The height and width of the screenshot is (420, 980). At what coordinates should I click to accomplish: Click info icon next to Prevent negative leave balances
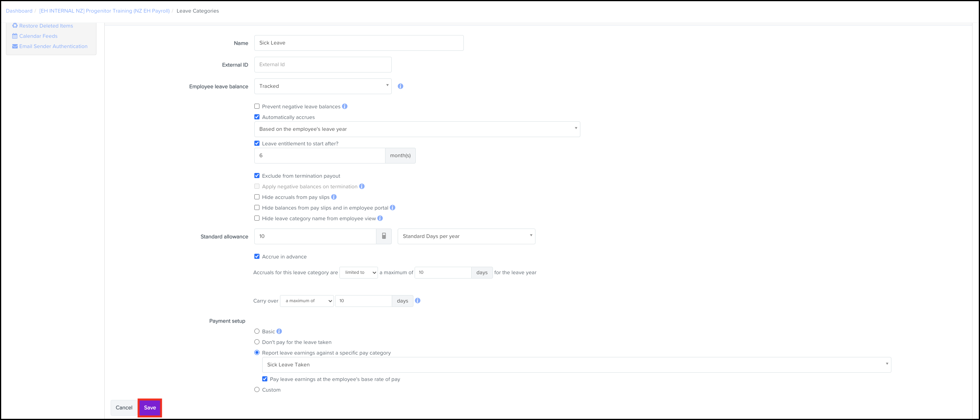pos(345,106)
